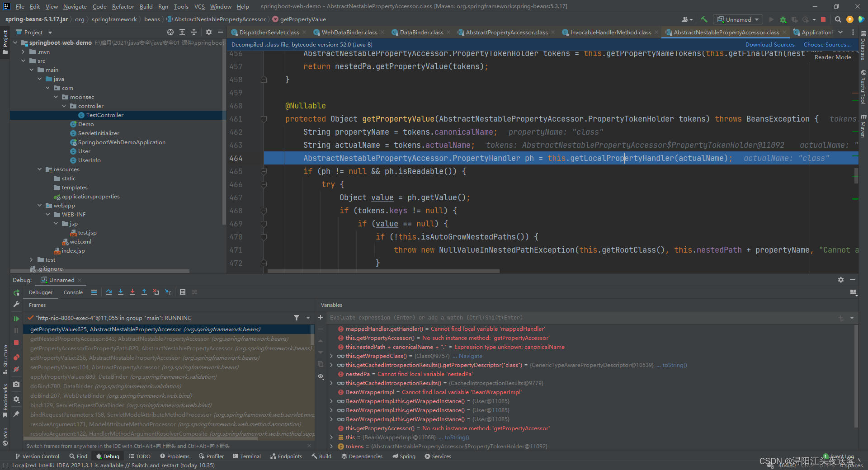Click the Debug panel settings gear

(841, 280)
